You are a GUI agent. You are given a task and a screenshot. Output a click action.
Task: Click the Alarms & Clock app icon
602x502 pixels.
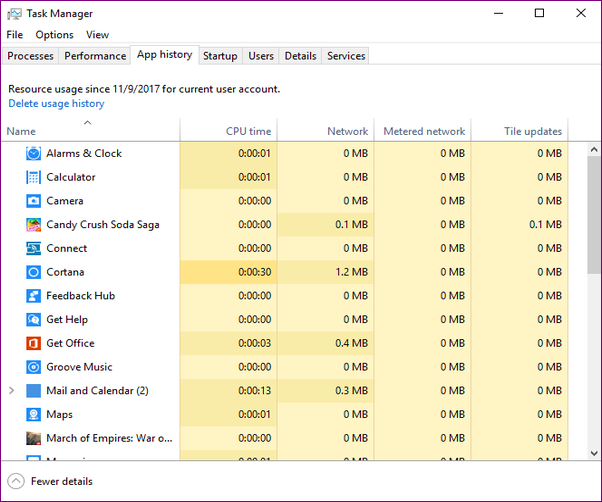pyautogui.click(x=34, y=153)
